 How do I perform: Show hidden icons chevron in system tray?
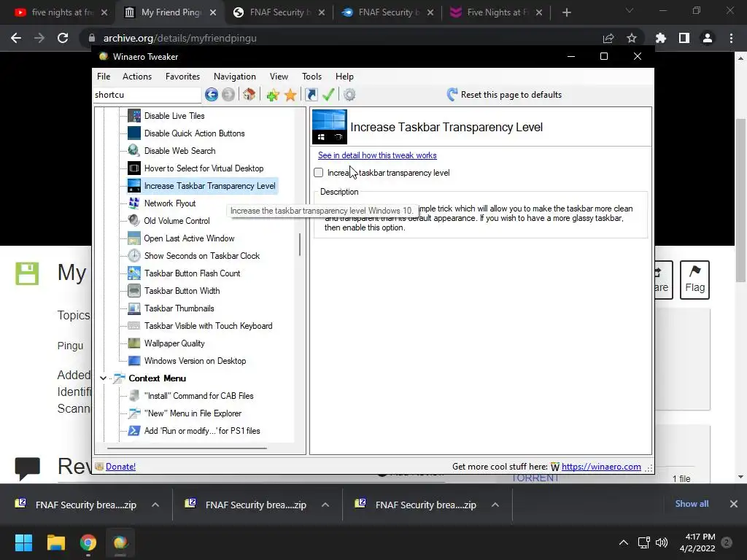point(623,542)
